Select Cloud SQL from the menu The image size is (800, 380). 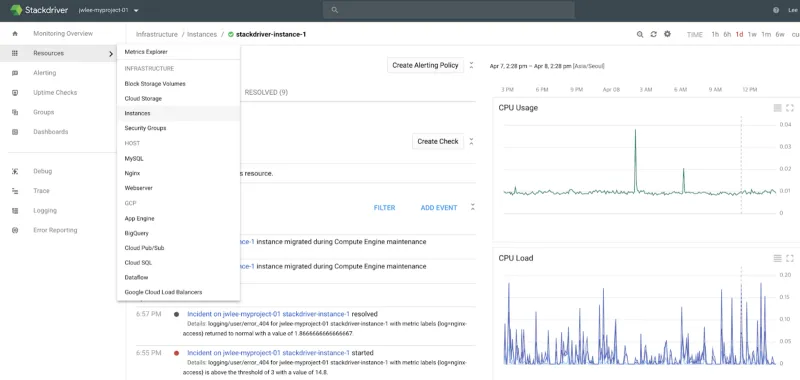click(x=138, y=263)
